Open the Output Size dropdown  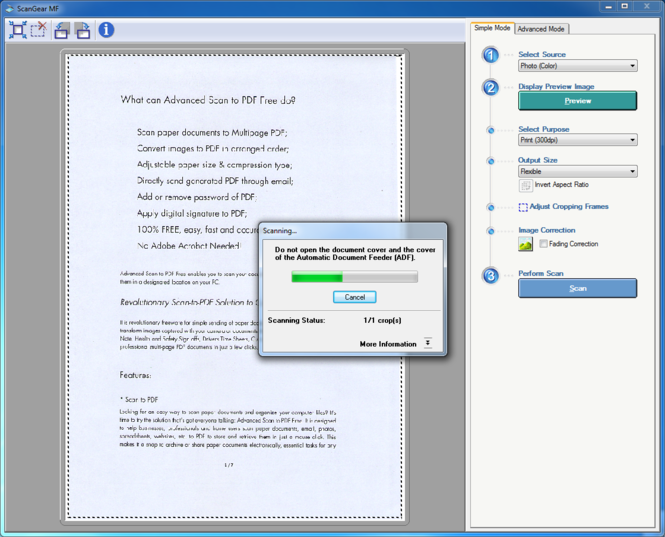click(x=578, y=171)
